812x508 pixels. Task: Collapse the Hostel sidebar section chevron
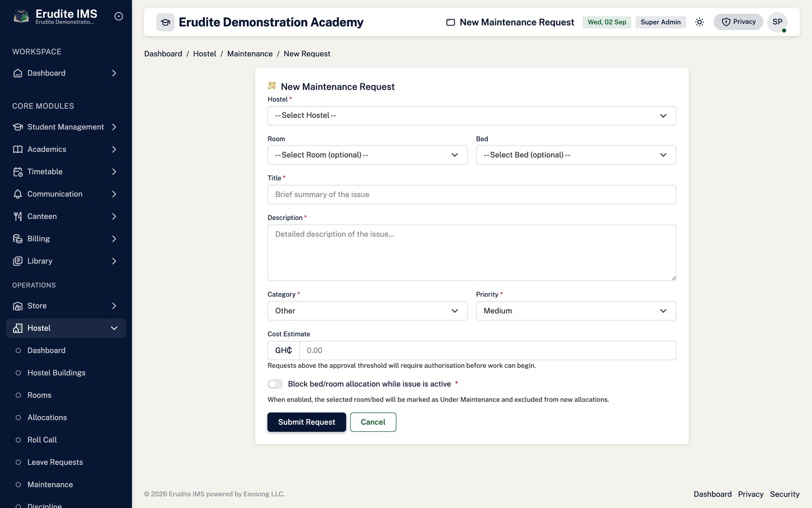point(114,328)
